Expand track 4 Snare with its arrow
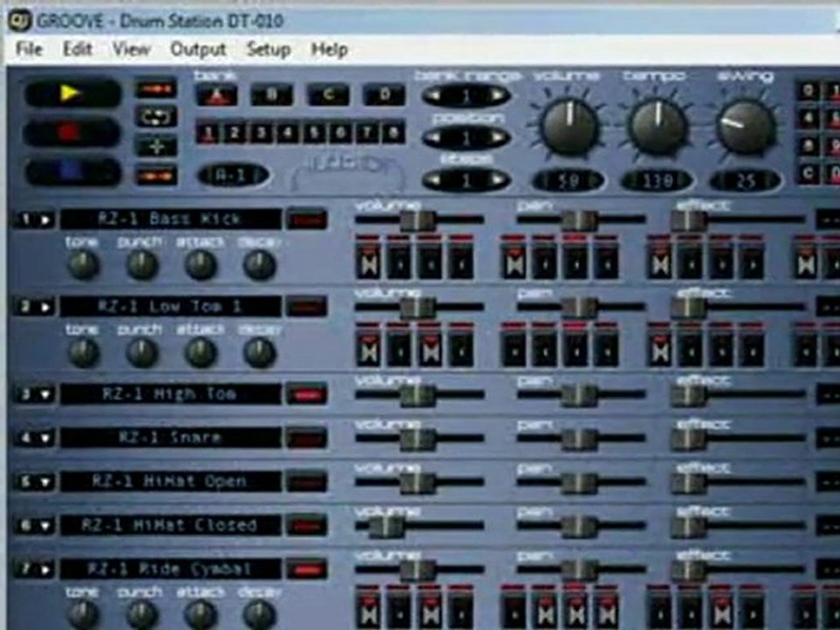Image resolution: width=840 pixels, height=630 pixels. [x=45, y=438]
